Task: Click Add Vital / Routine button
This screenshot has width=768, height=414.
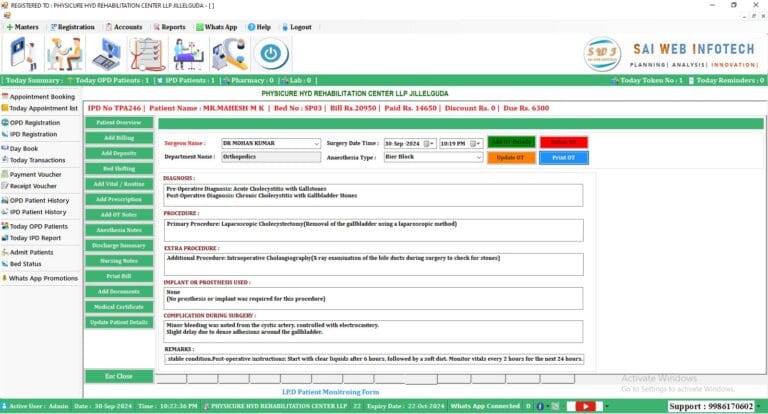Action: tap(119, 184)
